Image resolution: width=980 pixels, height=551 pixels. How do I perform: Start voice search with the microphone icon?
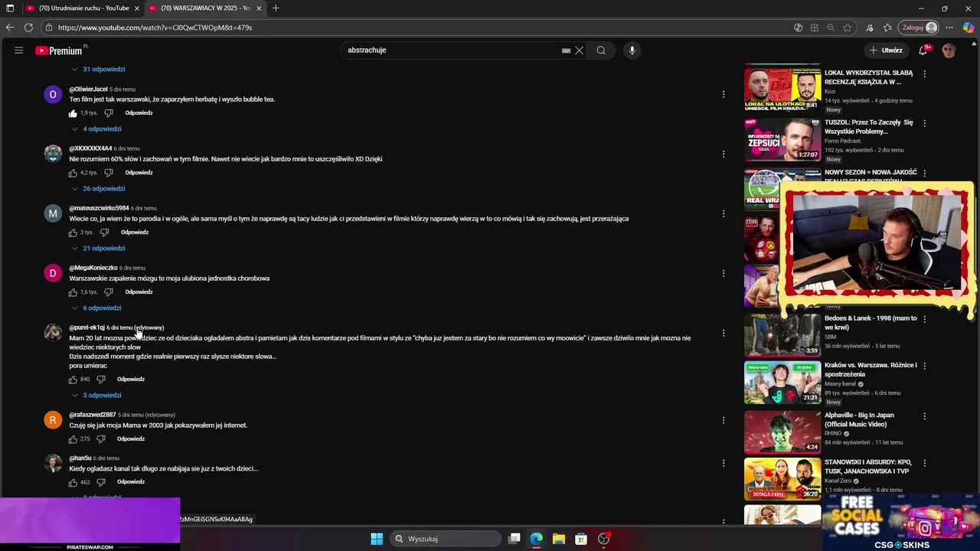(x=632, y=51)
